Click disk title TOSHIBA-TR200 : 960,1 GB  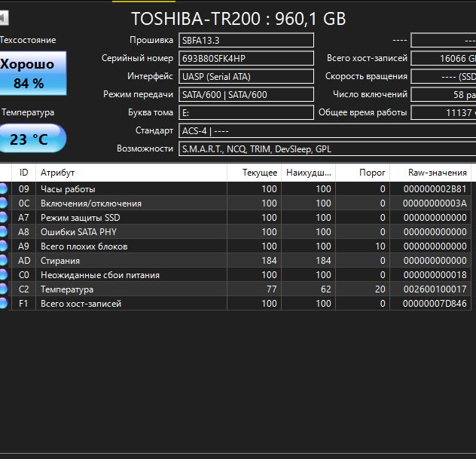tap(238, 19)
